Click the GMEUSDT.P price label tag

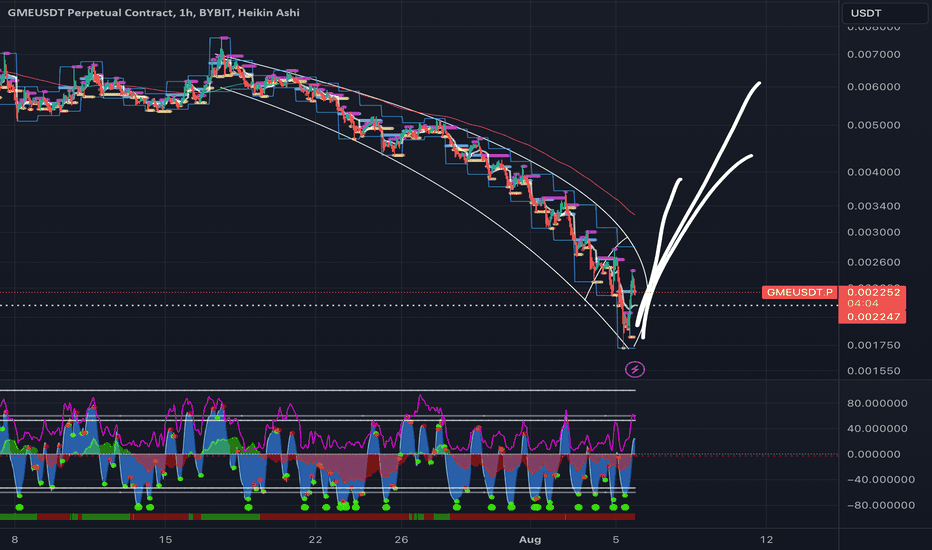click(799, 292)
